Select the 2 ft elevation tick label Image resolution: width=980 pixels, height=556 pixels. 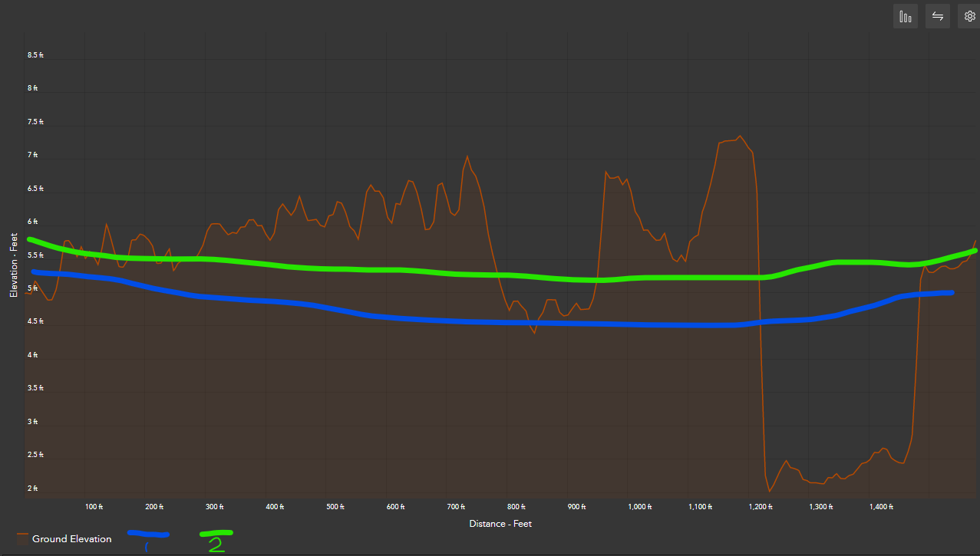(31, 488)
